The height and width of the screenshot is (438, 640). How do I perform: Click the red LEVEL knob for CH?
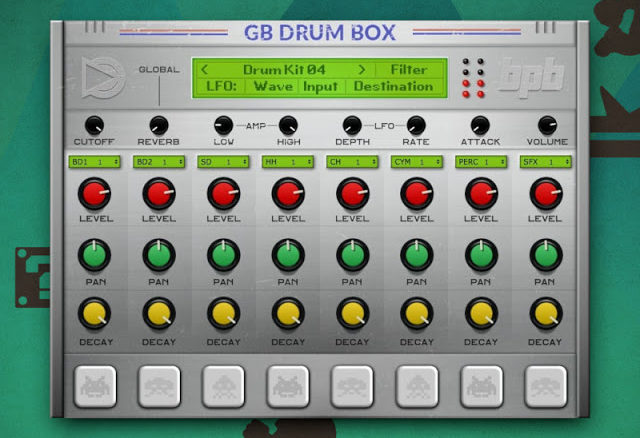pyautogui.click(x=352, y=193)
